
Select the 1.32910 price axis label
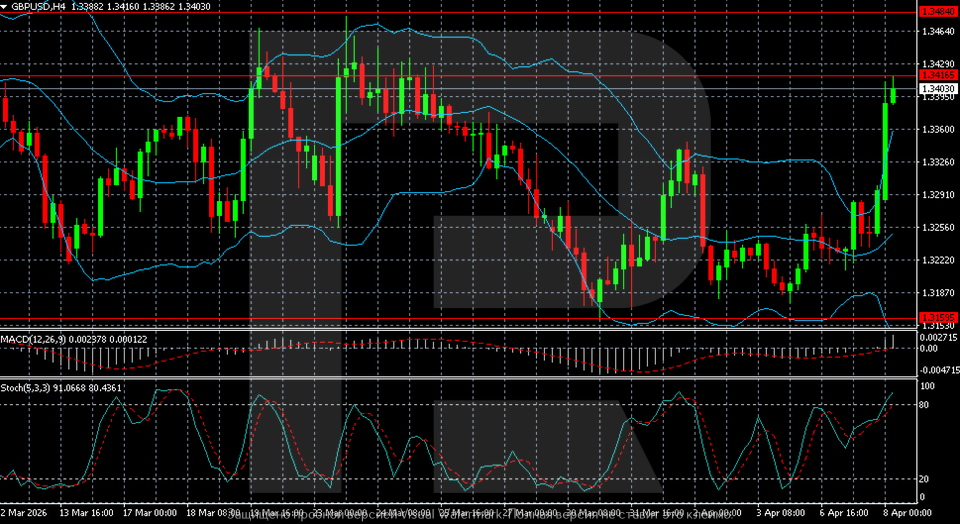click(937, 195)
